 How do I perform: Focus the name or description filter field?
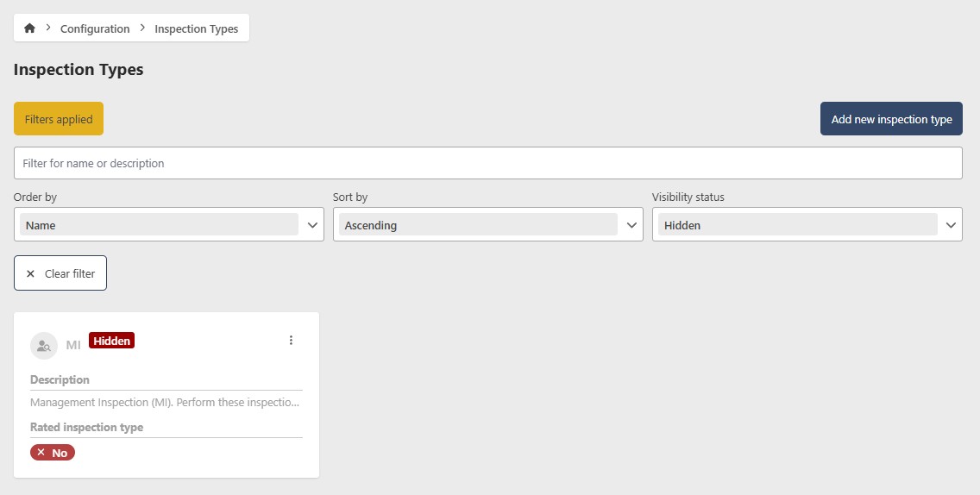(x=488, y=163)
